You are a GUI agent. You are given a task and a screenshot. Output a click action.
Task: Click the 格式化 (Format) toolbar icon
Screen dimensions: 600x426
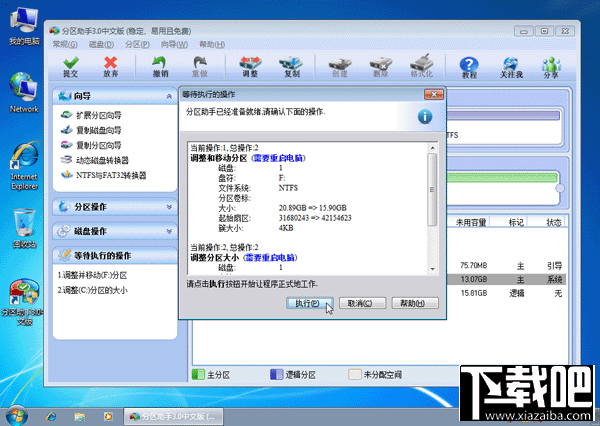[422, 66]
